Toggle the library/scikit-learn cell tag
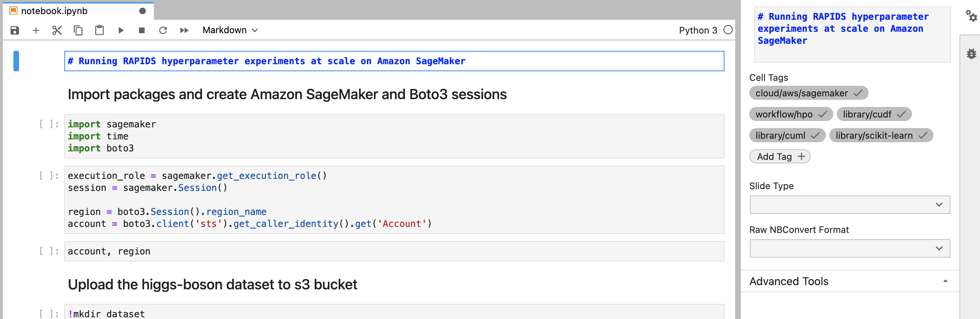This screenshot has height=319, width=980. point(881,136)
